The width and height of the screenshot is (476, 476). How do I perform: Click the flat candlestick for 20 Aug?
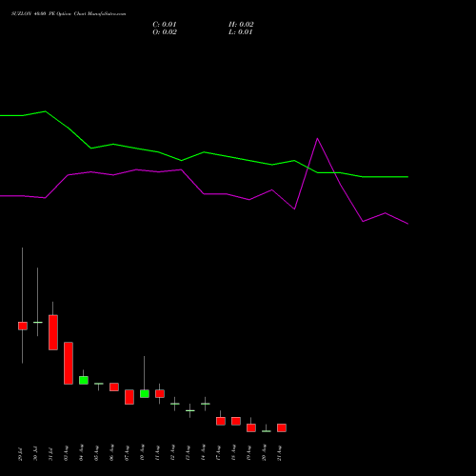[267, 431]
